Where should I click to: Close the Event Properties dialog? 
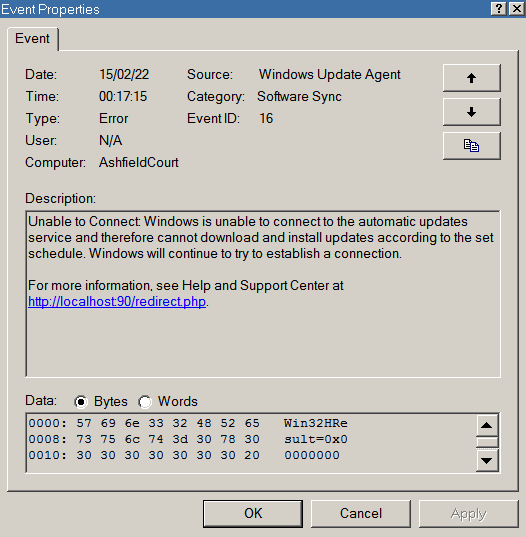click(517, 8)
